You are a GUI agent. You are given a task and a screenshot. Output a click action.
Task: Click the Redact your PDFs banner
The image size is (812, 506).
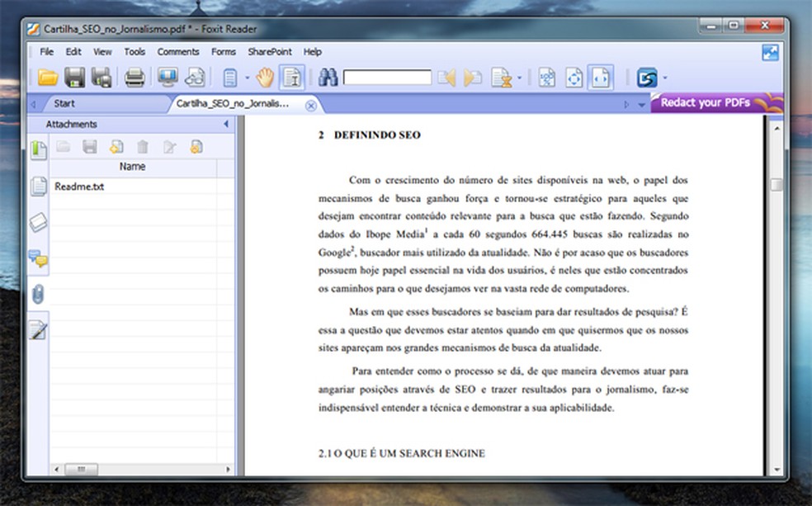click(x=717, y=102)
